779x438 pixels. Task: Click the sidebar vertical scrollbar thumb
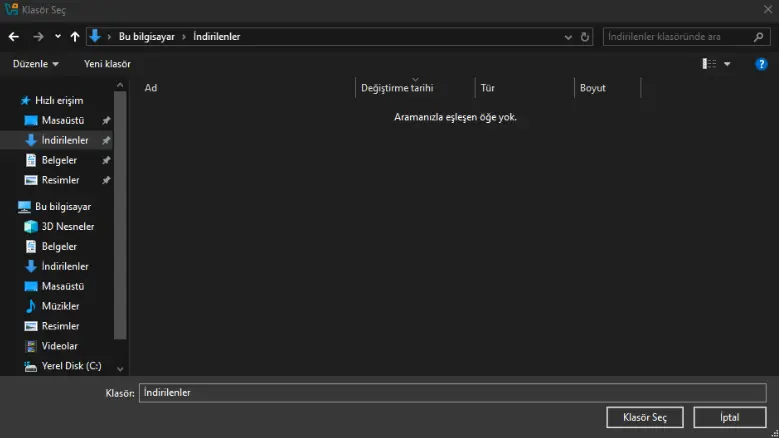click(120, 217)
